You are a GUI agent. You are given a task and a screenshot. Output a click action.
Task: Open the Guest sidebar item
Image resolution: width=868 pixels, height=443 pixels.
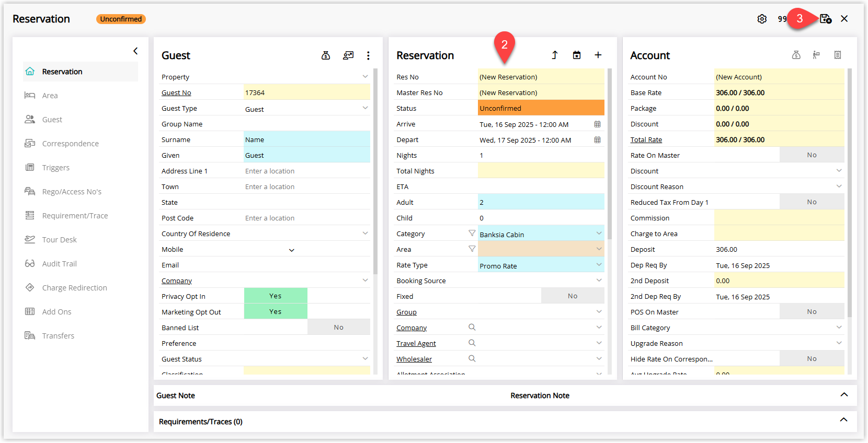(x=81, y=120)
